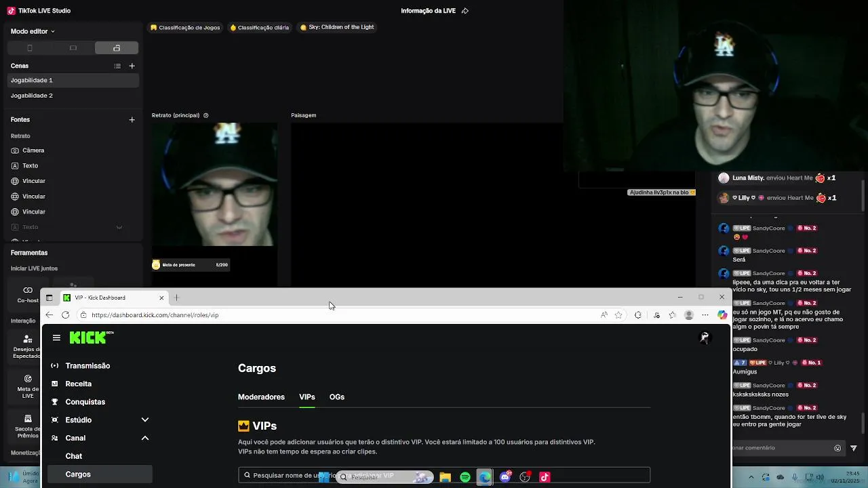
Task: Open File Explorer from the taskbar
Action: (x=446, y=477)
